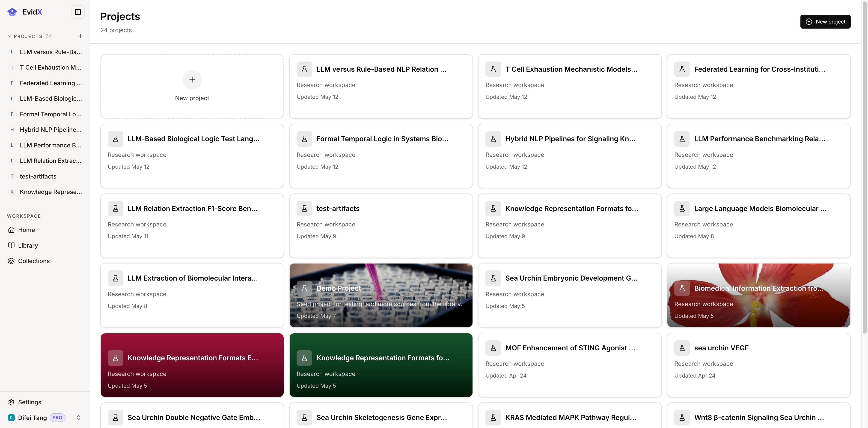Click the Library book icon
This screenshot has height=428, width=868.
(11, 245)
